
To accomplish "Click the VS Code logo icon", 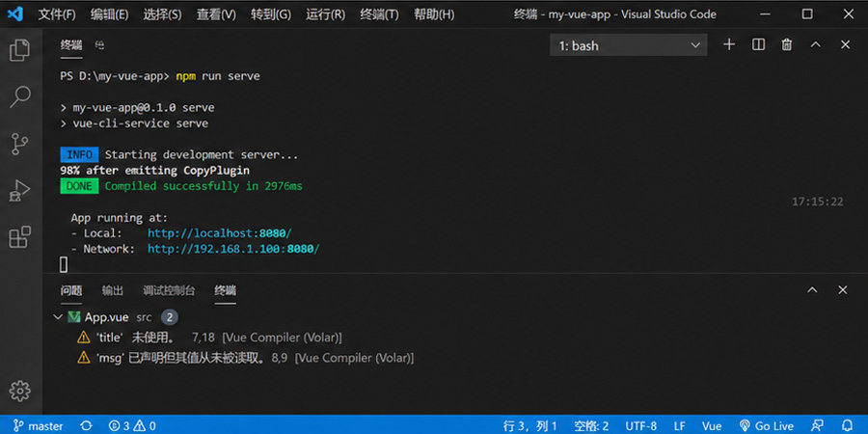I will (x=14, y=14).
